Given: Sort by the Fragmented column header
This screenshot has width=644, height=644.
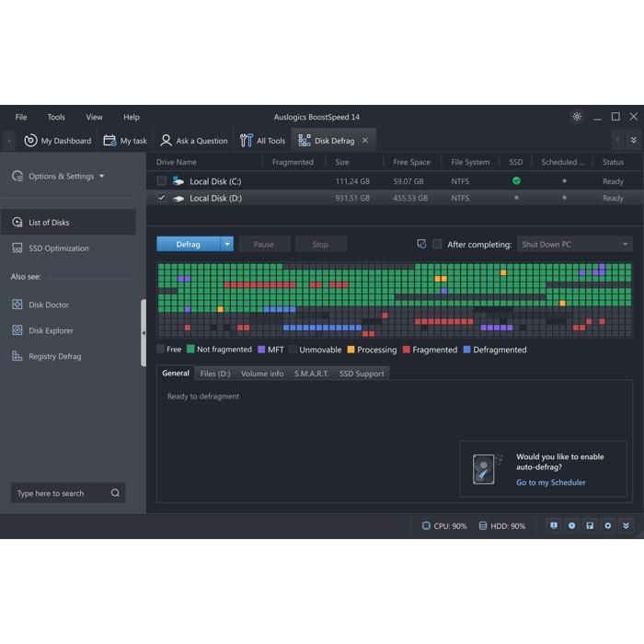Looking at the screenshot, I should click(293, 162).
